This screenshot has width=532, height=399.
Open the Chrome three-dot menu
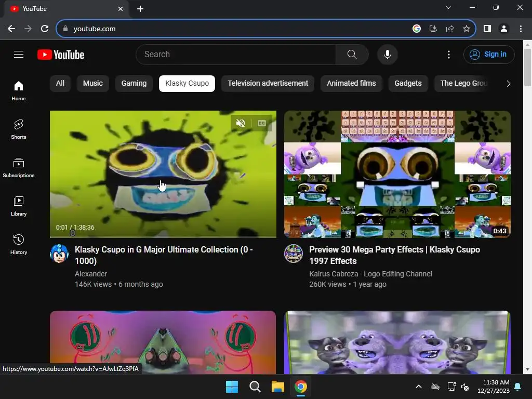pyautogui.click(x=521, y=29)
